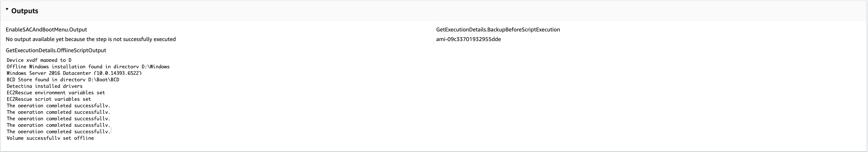Image resolution: width=868 pixels, height=152 pixels.
Task: Click the last 'operation completed successfully' line
Action: point(58,131)
